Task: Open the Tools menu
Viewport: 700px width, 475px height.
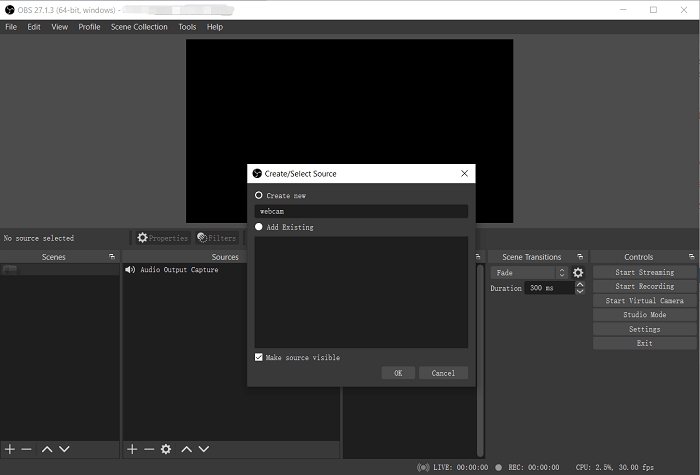Action: pos(187,27)
